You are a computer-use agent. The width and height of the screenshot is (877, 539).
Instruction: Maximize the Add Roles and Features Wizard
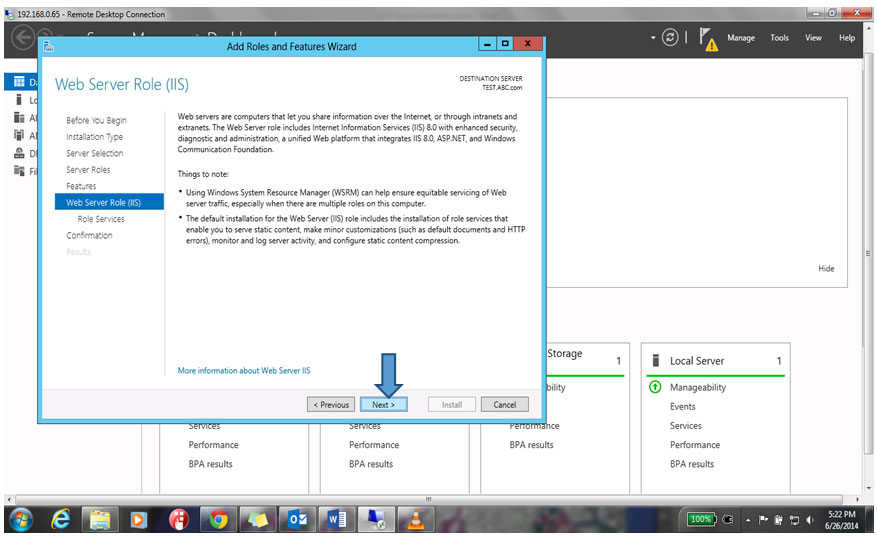pyautogui.click(x=505, y=44)
